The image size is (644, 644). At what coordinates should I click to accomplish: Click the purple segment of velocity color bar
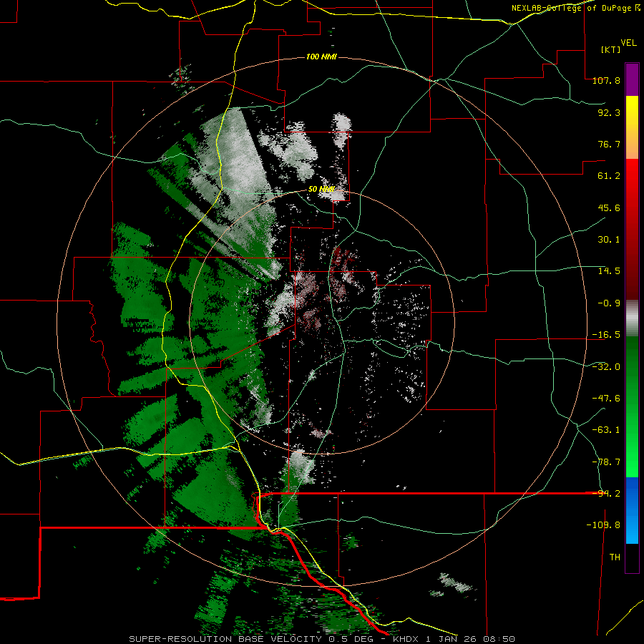(632, 79)
